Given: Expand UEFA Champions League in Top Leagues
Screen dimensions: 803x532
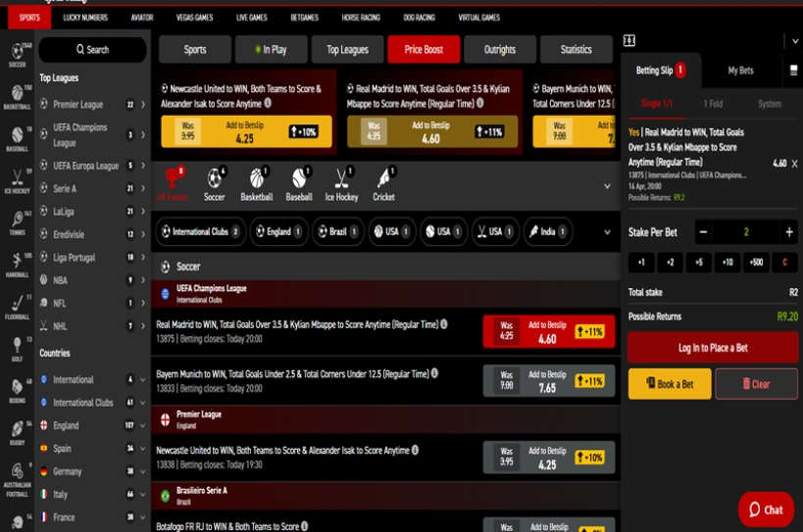Looking at the screenshot, I should 143,135.
